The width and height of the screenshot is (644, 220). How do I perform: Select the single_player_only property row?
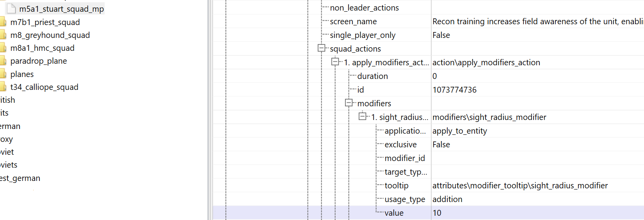click(428, 35)
